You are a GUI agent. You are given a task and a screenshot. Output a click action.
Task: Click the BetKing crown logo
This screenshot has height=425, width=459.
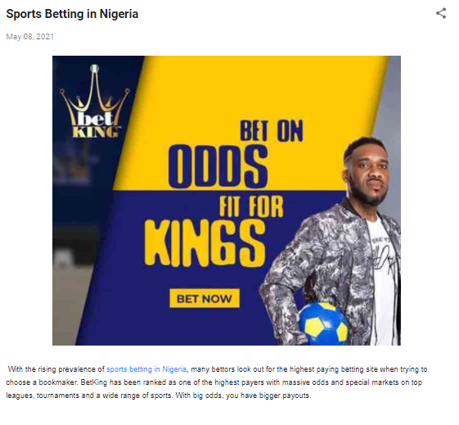tap(95, 102)
